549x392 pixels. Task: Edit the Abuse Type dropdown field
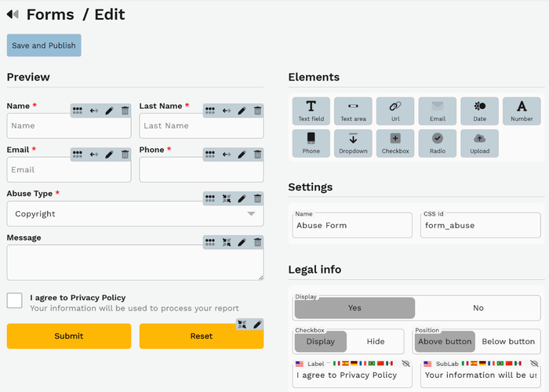pos(242,199)
